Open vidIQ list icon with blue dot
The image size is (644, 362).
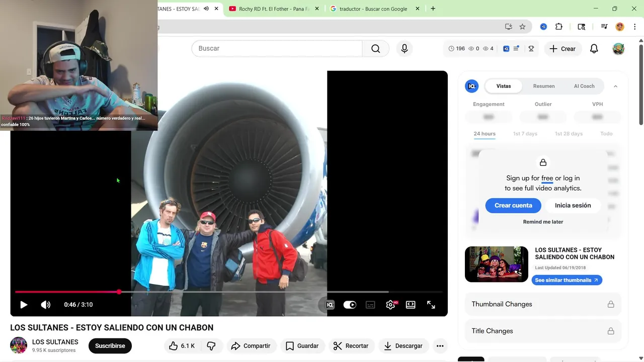pyautogui.click(x=516, y=49)
